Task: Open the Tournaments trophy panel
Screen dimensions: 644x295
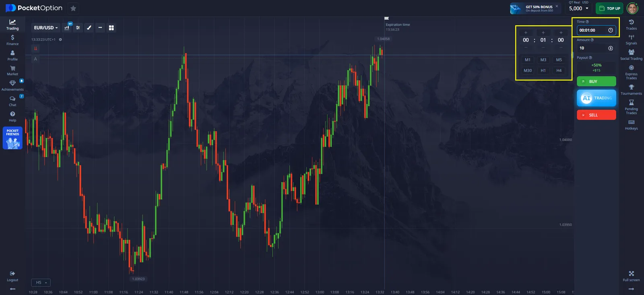Action: pyautogui.click(x=631, y=89)
